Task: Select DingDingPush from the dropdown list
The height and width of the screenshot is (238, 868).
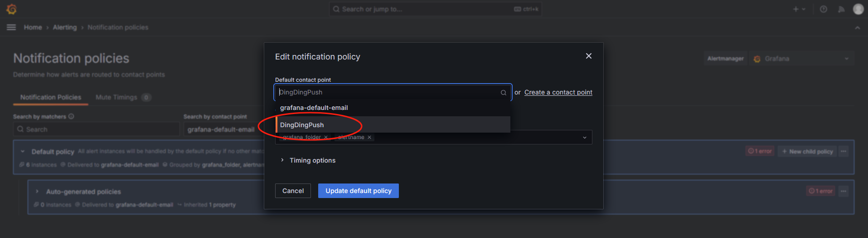Action: point(393,125)
